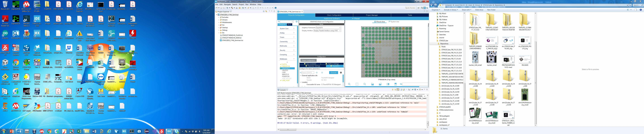Open Excel from the taskbar
This screenshot has height=134, width=644.
79,131
